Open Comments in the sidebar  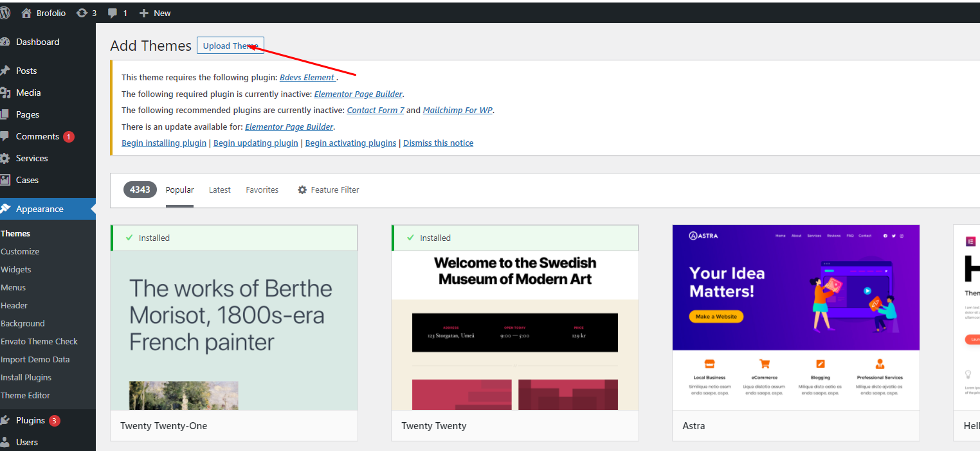coord(37,136)
